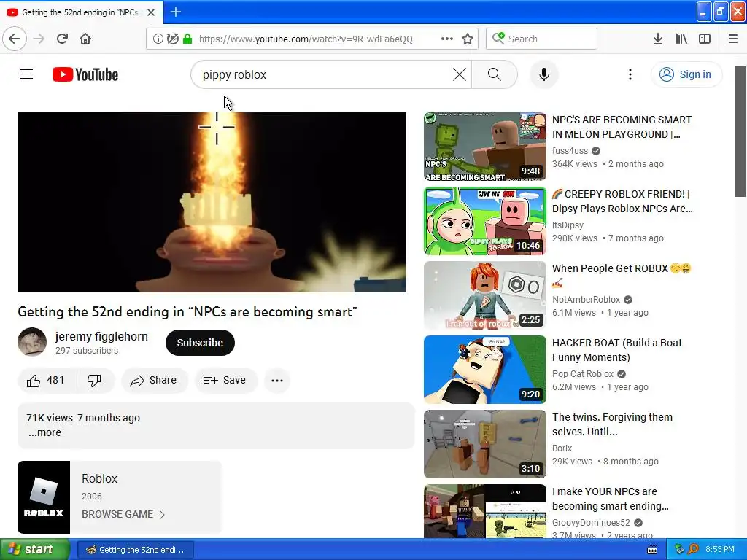The width and height of the screenshot is (747, 560).
Task: Open NPC'S ARE BECOMING SMART IN MELON PLAYGROUND thumbnail
Action: [485, 147]
